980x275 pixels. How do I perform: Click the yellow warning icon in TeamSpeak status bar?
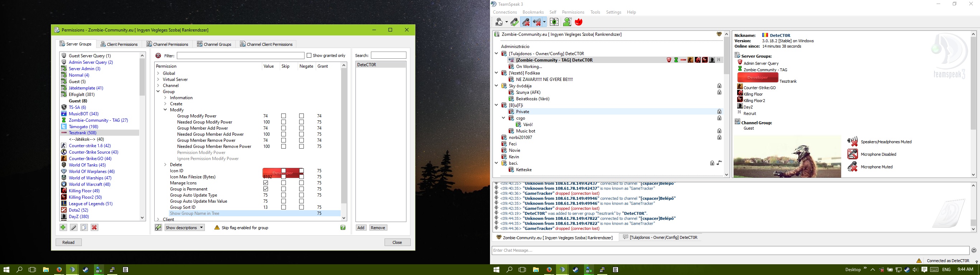coord(919,261)
